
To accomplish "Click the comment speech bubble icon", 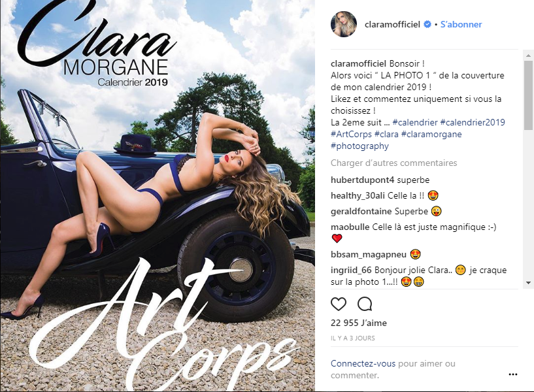I will click(x=365, y=304).
